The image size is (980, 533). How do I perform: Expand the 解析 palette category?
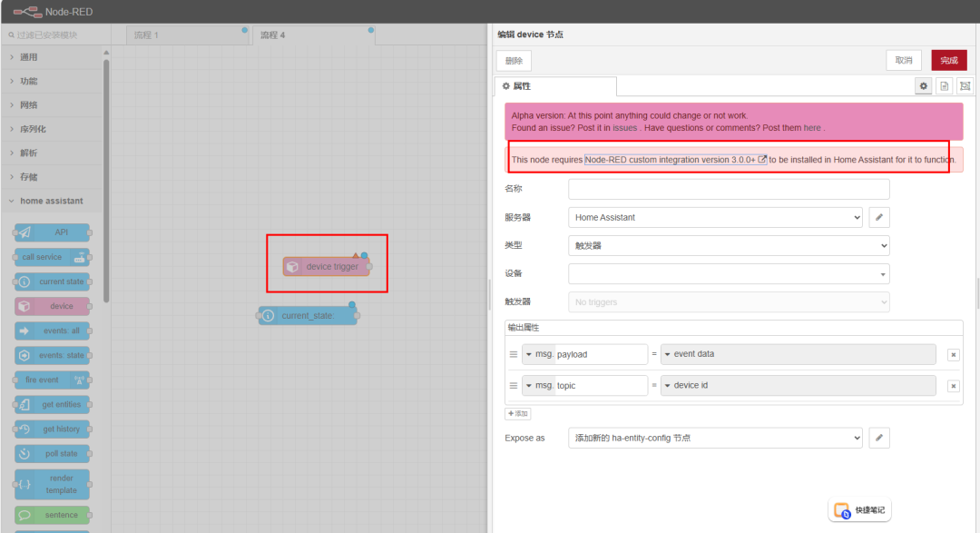52,153
